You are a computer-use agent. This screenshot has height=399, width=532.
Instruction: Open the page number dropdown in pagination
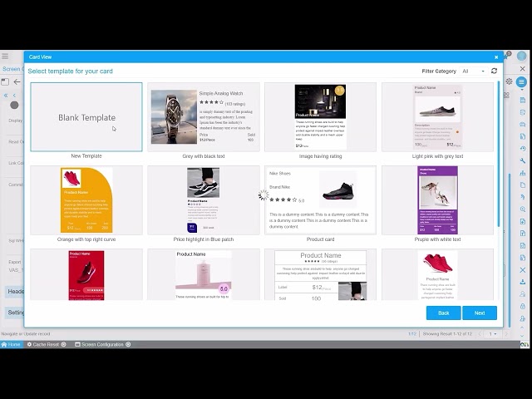(x=493, y=334)
